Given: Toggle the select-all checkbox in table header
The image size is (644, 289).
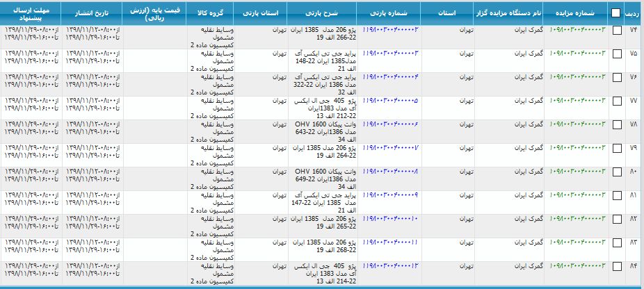Looking at the screenshot, I should point(615,13).
